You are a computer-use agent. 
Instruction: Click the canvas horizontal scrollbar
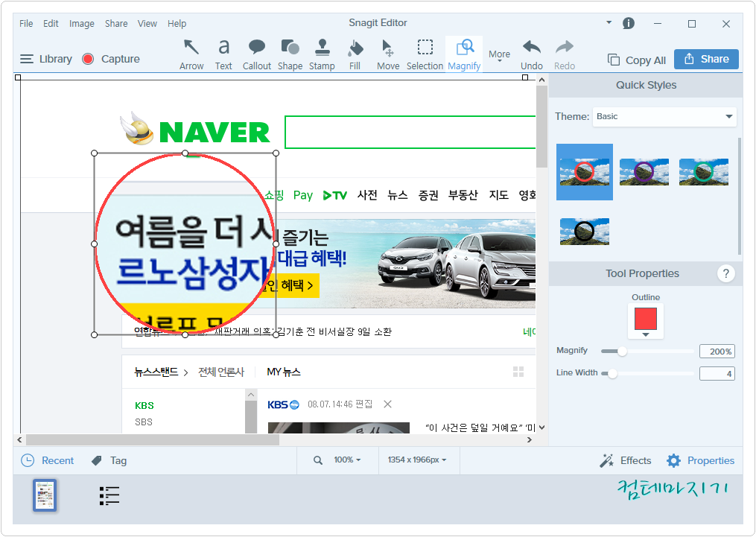click(153, 439)
